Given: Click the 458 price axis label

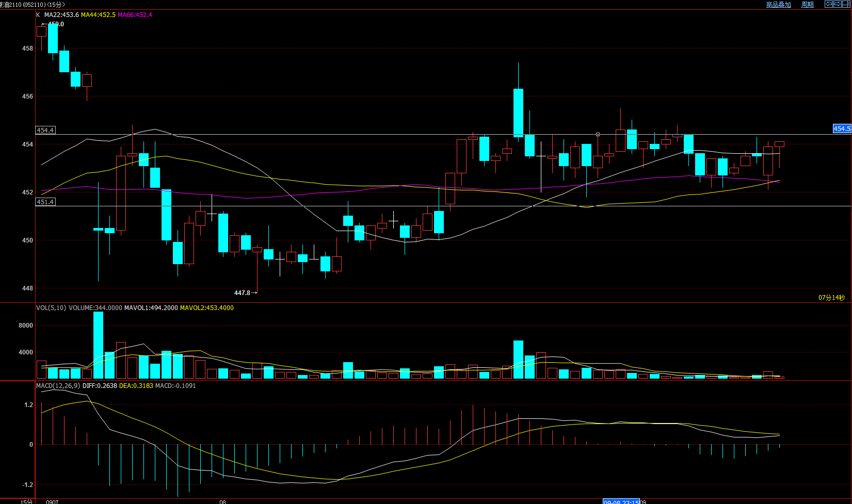Looking at the screenshot, I should [27, 48].
